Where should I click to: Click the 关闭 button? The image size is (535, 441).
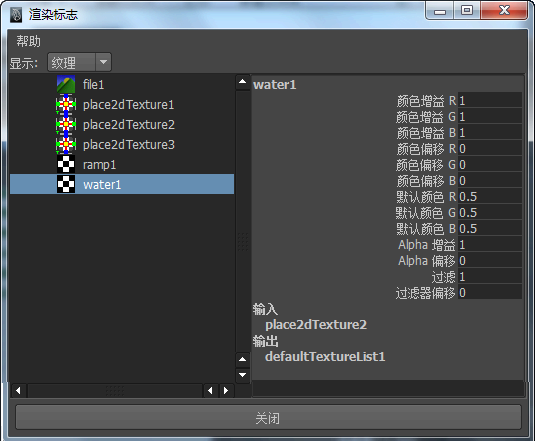pyautogui.click(x=268, y=417)
